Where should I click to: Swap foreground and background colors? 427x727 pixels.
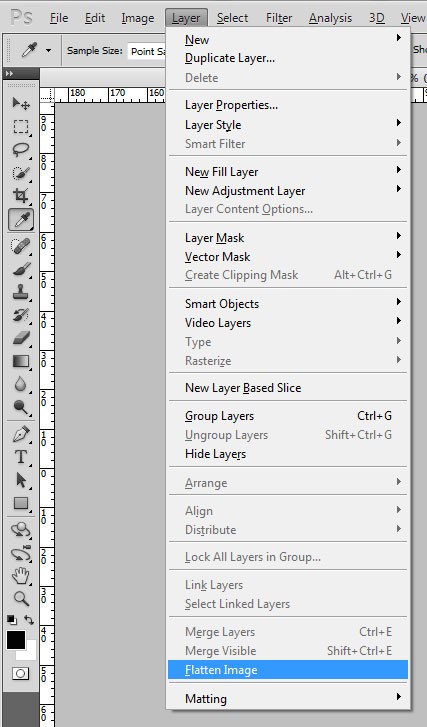[29, 620]
